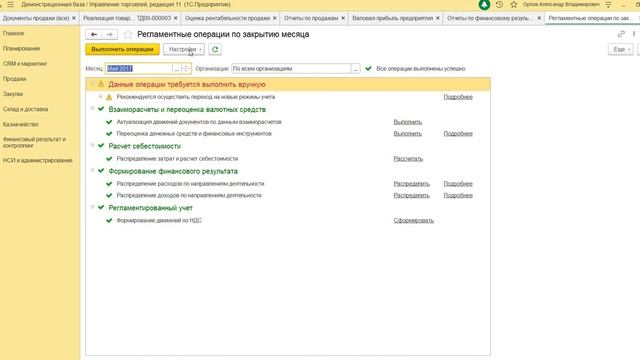Viewport: 640px width, 360px height.
Task: Close the Реализация товар tab
Action: click(176, 18)
